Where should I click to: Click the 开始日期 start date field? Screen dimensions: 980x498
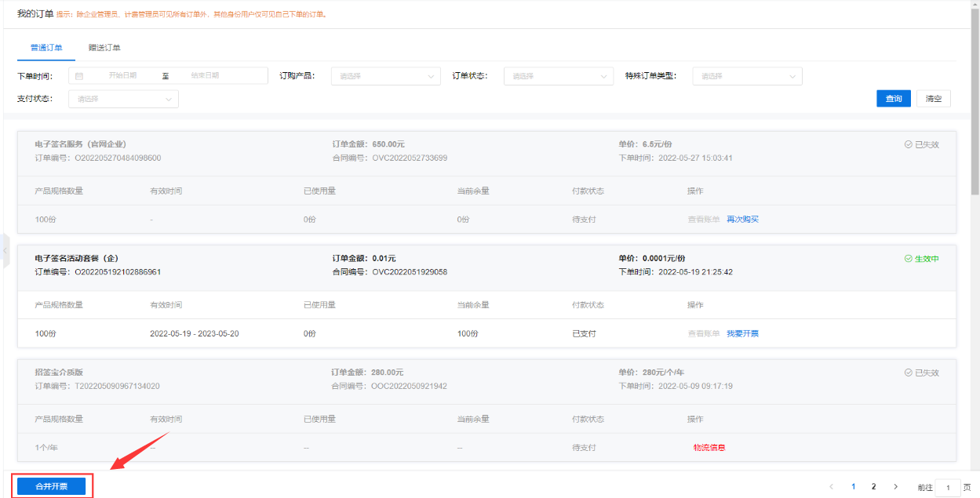pyautogui.click(x=122, y=76)
